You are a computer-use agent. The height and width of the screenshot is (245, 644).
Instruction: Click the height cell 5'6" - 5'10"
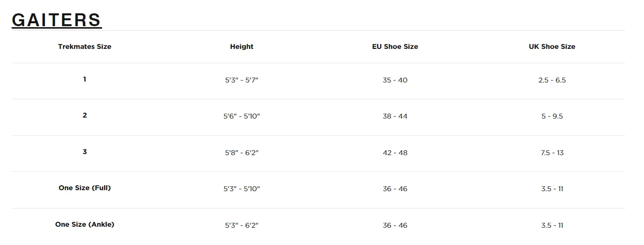pos(242,116)
